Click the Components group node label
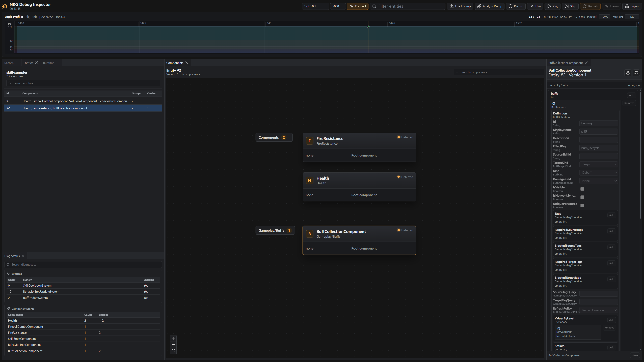Image resolution: width=644 pixels, height=362 pixels. tap(274, 137)
